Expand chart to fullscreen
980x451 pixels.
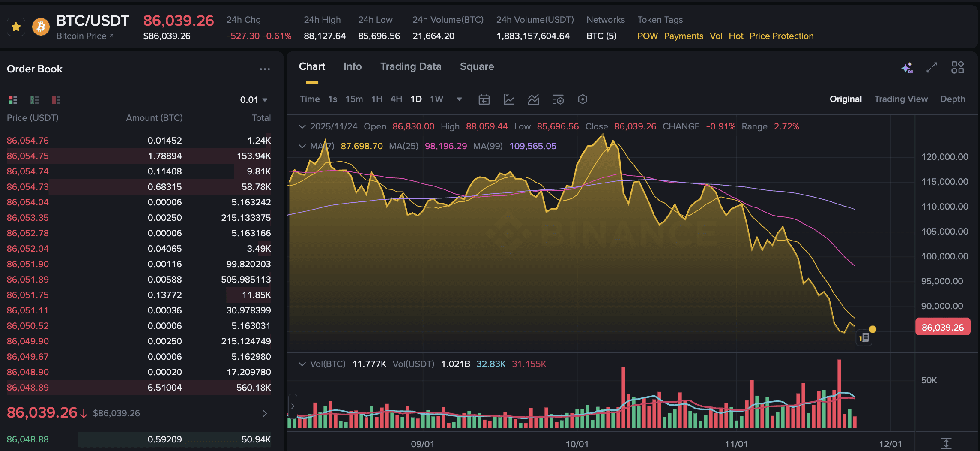(932, 68)
